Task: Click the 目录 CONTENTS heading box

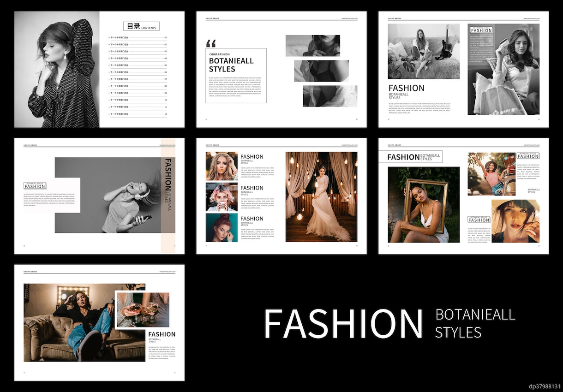Action: pyautogui.click(x=141, y=26)
